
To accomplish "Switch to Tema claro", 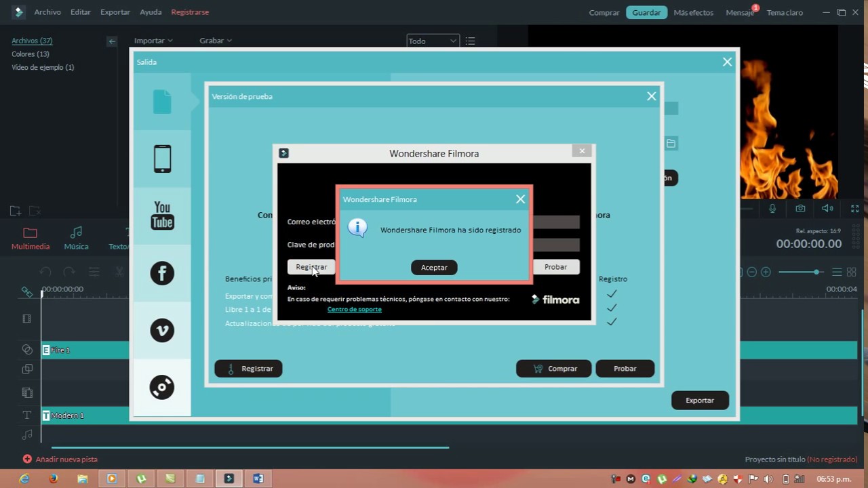I will 785,13.
